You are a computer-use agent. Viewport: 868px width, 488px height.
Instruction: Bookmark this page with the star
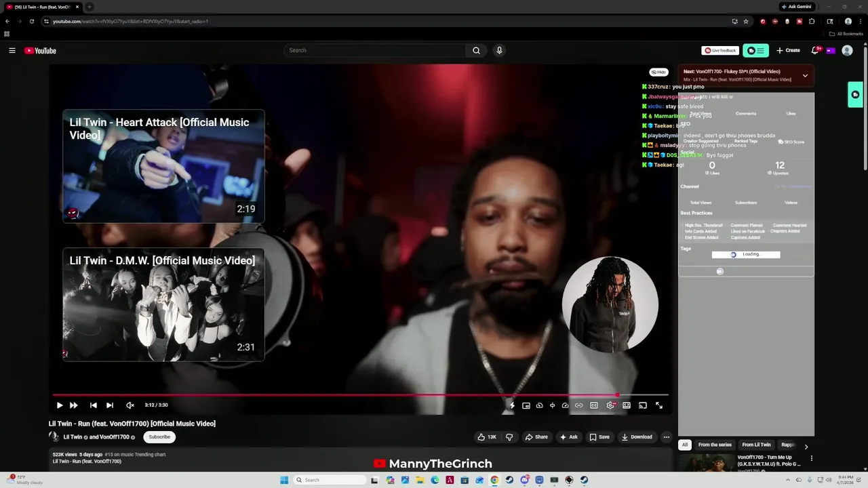click(746, 21)
